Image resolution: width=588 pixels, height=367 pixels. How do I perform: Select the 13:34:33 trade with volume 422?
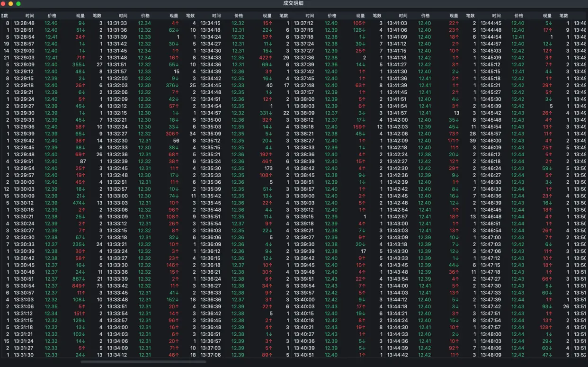pyautogui.click(x=244, y=58)
